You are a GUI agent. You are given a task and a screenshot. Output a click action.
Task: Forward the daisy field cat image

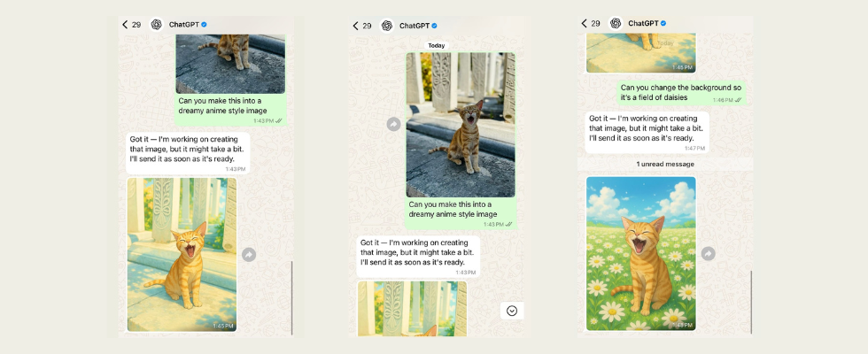[708, 254]
